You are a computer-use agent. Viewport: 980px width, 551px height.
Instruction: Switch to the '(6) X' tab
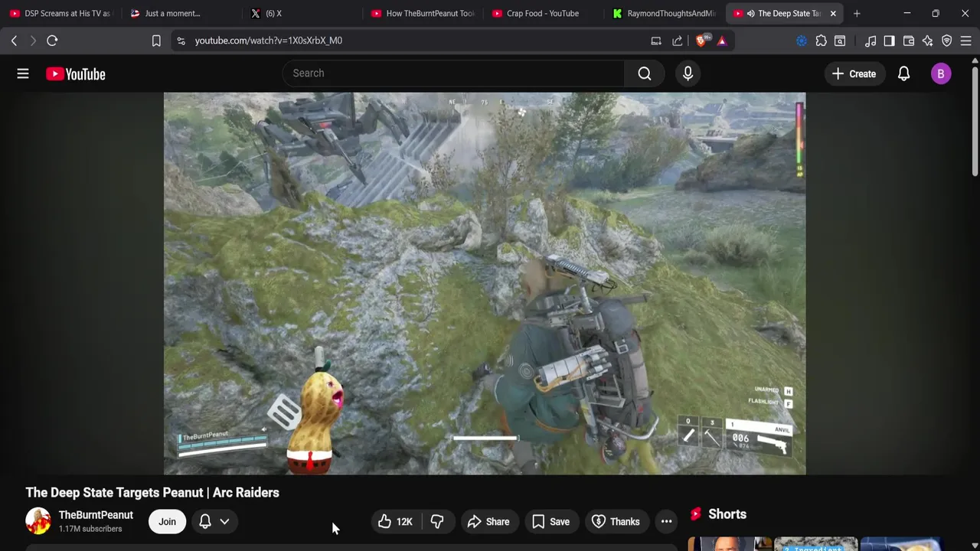pos(303,13)
